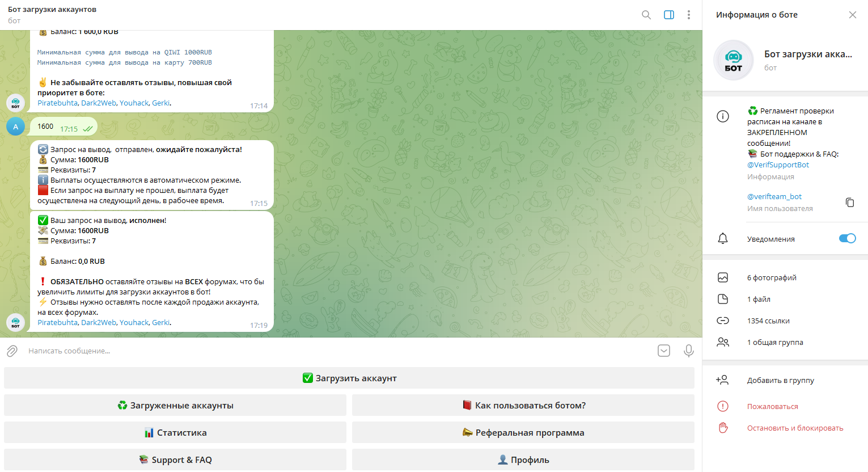Image resolution: width=868 pixels, height=472 pixels.
Task: Click the microphone voice message icon
Action: tap(688, 351)
